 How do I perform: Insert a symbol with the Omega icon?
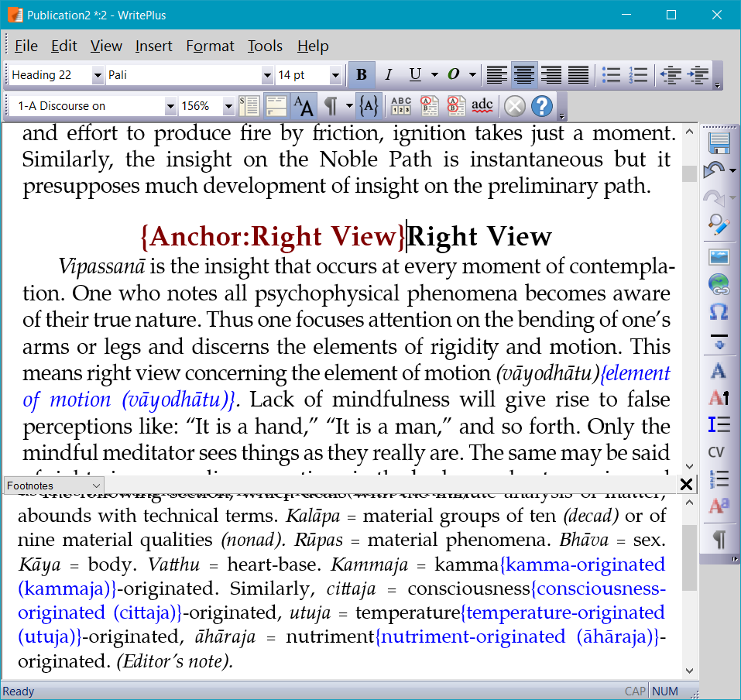[719, 311]
